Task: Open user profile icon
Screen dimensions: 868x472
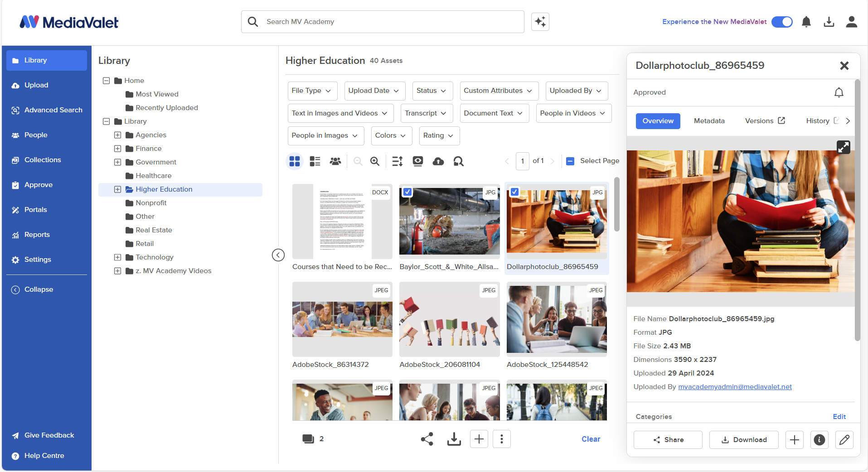Action: 851,22
